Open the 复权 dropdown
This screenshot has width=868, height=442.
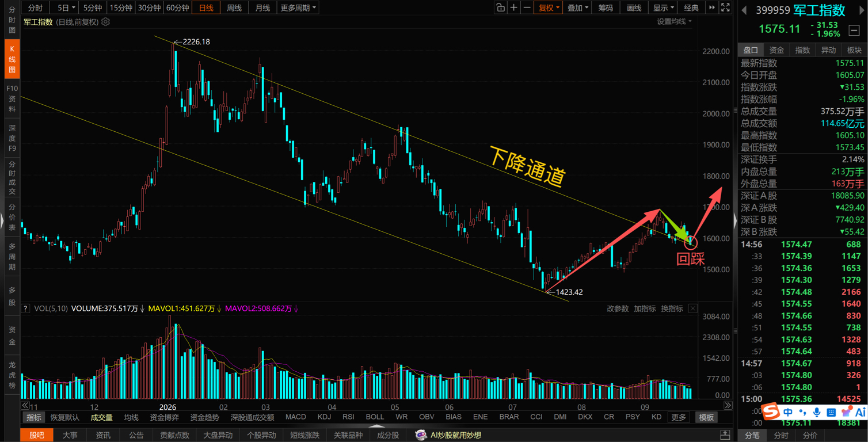click(548, 7)
